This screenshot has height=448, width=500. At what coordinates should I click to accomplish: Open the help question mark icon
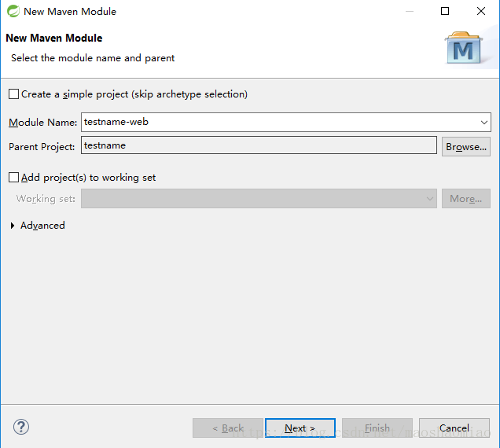[x=21, y=427]
